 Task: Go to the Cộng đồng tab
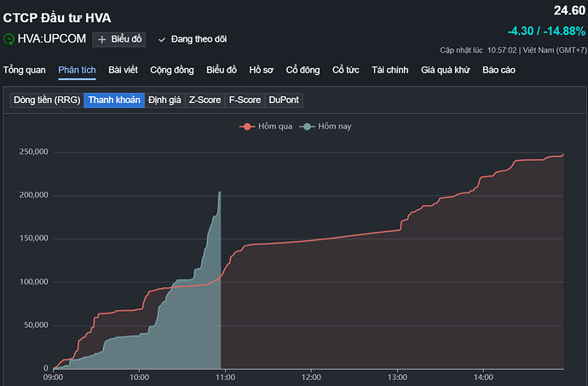click(x=171, y=69)
